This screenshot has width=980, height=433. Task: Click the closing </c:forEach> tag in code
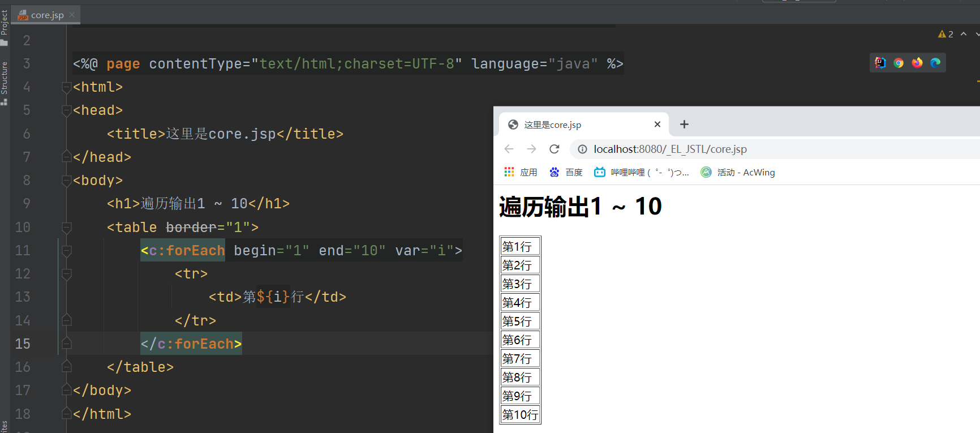tap(191, 344)
